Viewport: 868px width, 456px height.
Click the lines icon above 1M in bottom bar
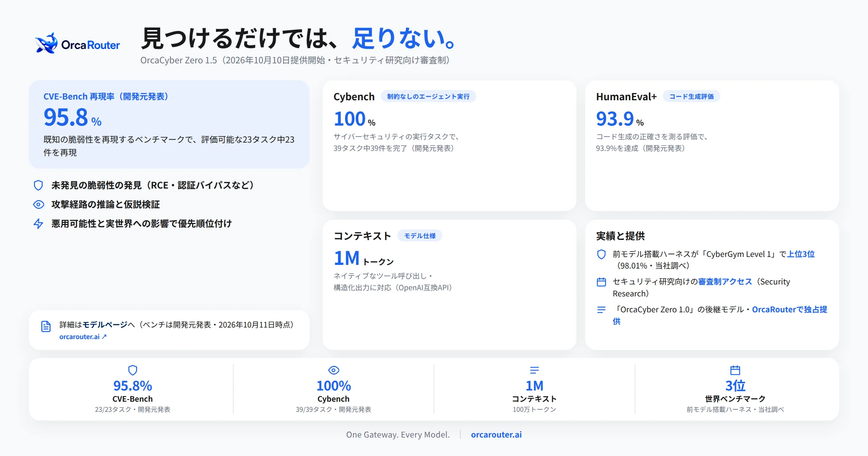(534, 370)
